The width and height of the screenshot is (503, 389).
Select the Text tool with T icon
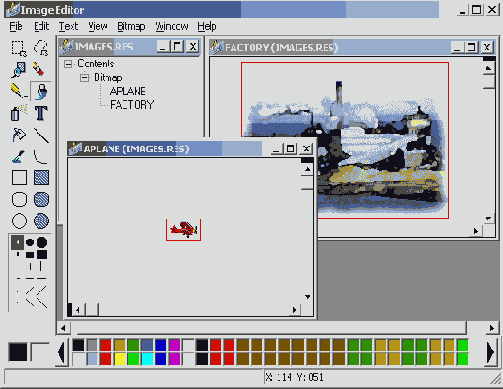coord(41,113)
